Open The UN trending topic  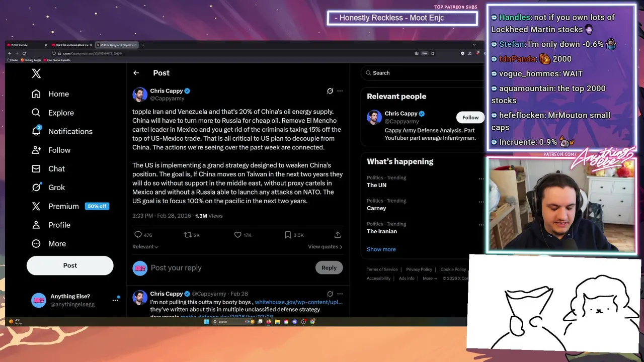(x=376, y=185)
